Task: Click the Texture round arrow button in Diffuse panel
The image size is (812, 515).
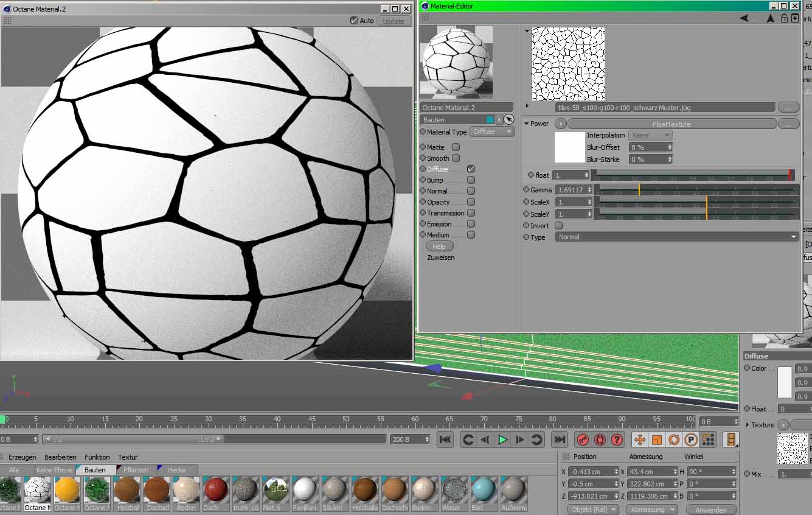Action: 783,425
